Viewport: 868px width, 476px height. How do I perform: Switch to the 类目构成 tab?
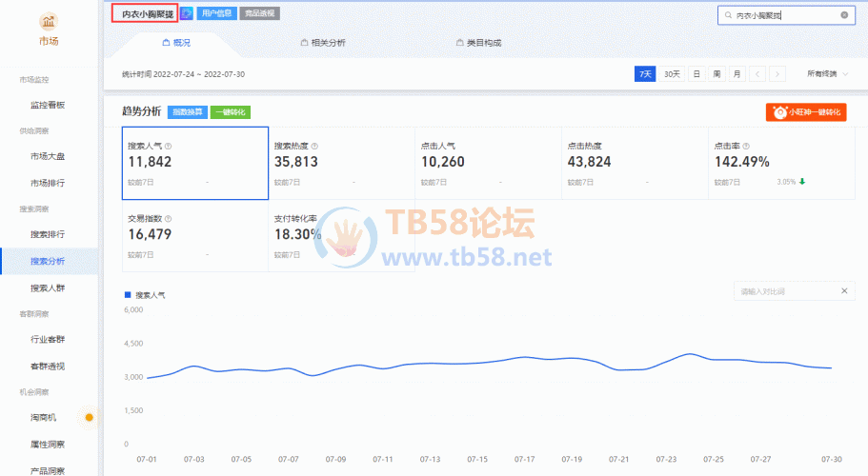tap(478, 43)
